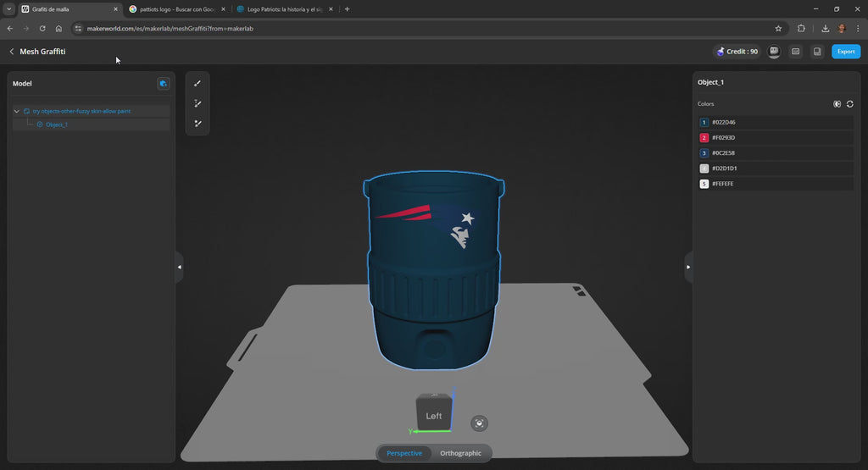The image size is (868, 470).
Task: Close the Grafiti de malla tab
Action: point(115,9)
